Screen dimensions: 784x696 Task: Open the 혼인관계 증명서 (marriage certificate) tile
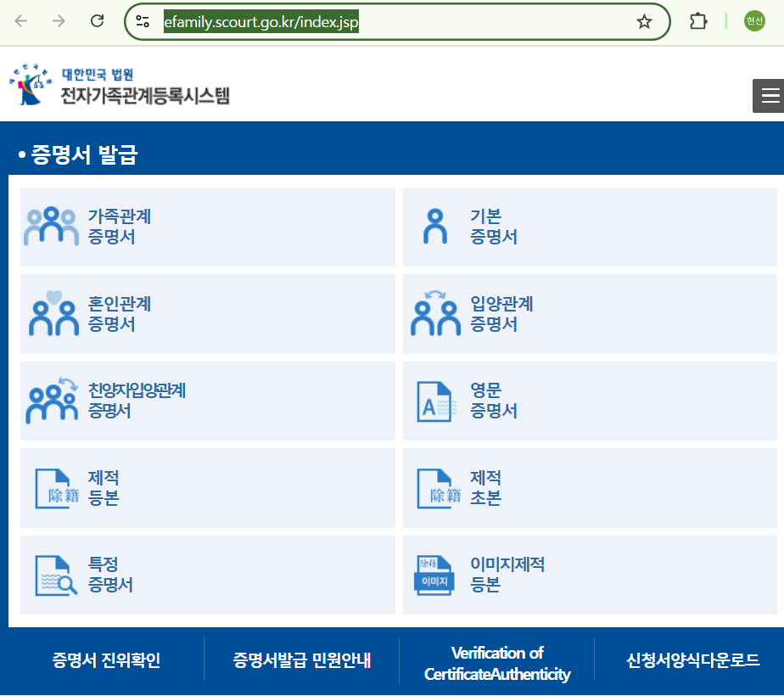point(207,313)
